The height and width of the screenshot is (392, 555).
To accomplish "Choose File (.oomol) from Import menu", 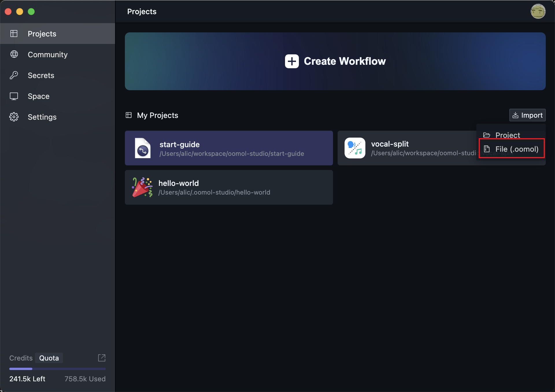I will click(512, 149).
